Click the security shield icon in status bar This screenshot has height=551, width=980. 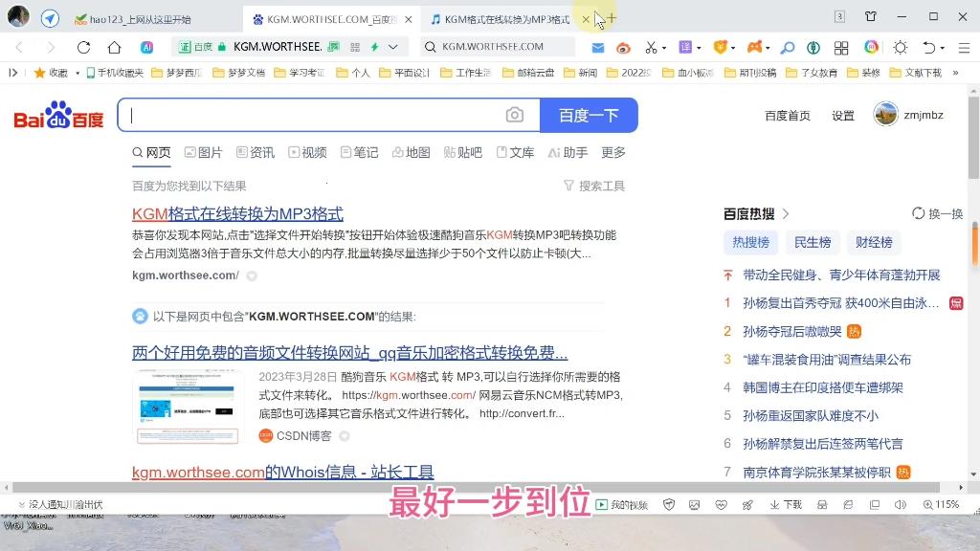[x=669, y=505]
